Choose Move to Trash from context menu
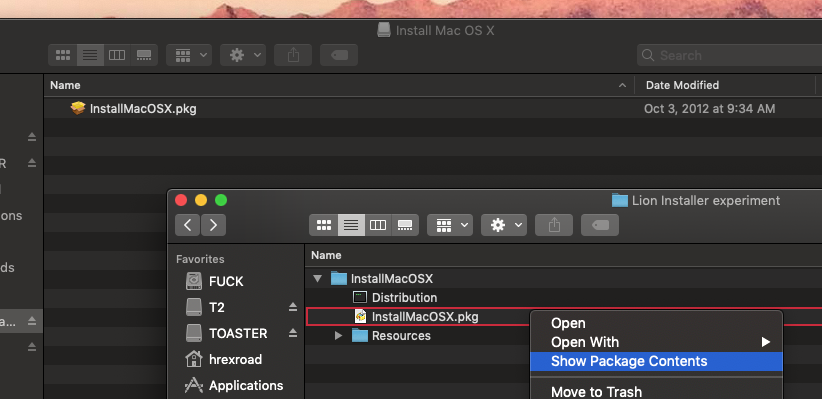 point(656,391)
